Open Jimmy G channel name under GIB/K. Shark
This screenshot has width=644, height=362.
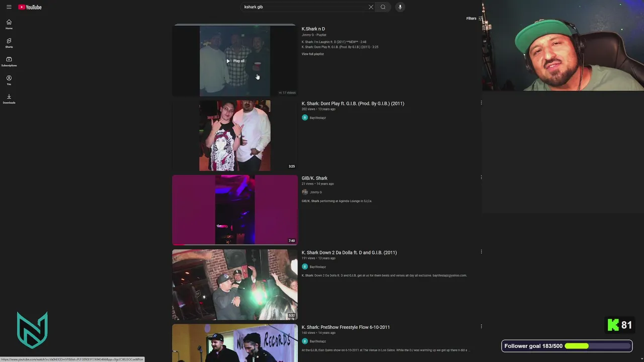click(x=315, y=192)
